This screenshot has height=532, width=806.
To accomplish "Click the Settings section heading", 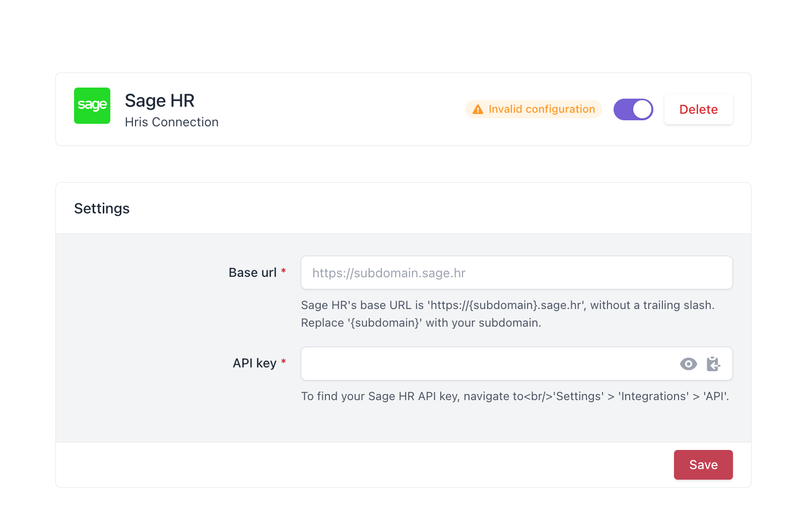I will tap(102, 208).
